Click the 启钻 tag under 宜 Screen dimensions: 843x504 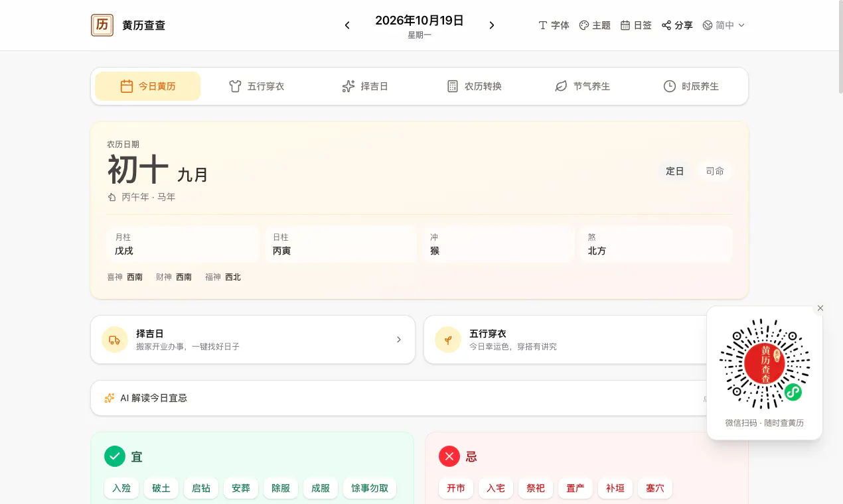(x=201, y=488)
